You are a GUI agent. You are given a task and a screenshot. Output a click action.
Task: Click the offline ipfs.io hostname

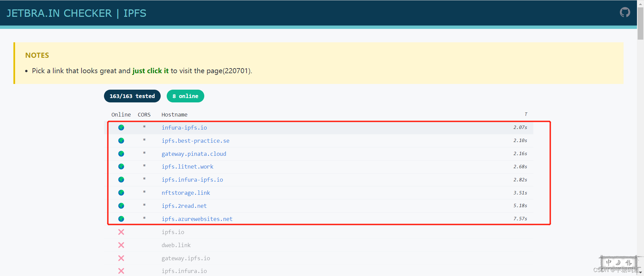click(x=173, y=232)
